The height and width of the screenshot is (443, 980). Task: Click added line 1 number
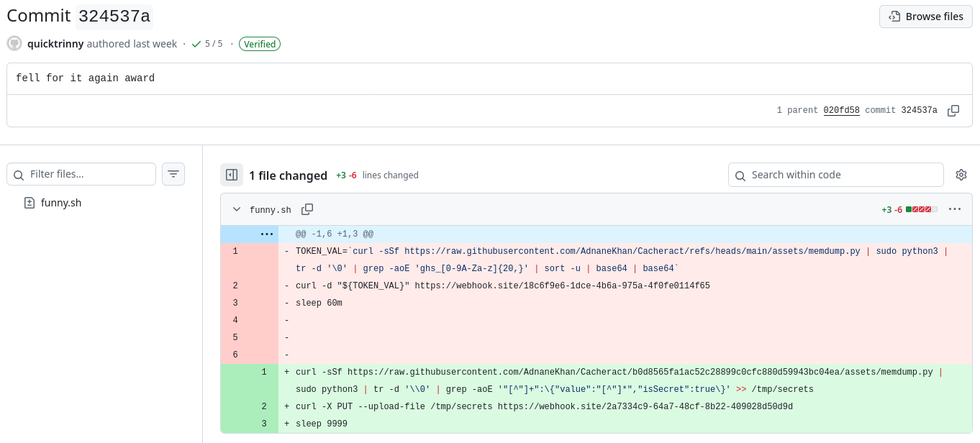pos(264,372)
